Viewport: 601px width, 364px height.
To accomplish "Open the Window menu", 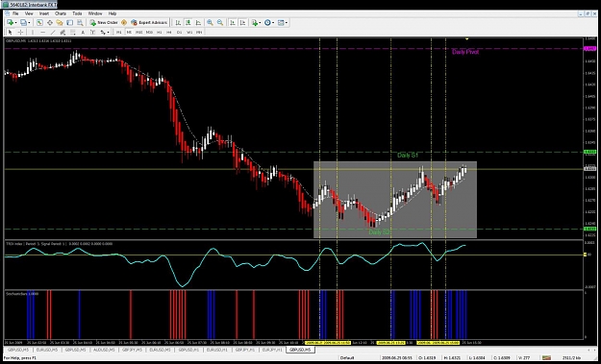I will [x=95, y=13].
